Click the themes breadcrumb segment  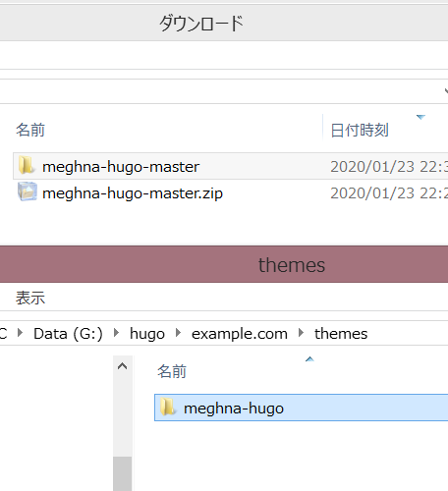tap(341, 334)
